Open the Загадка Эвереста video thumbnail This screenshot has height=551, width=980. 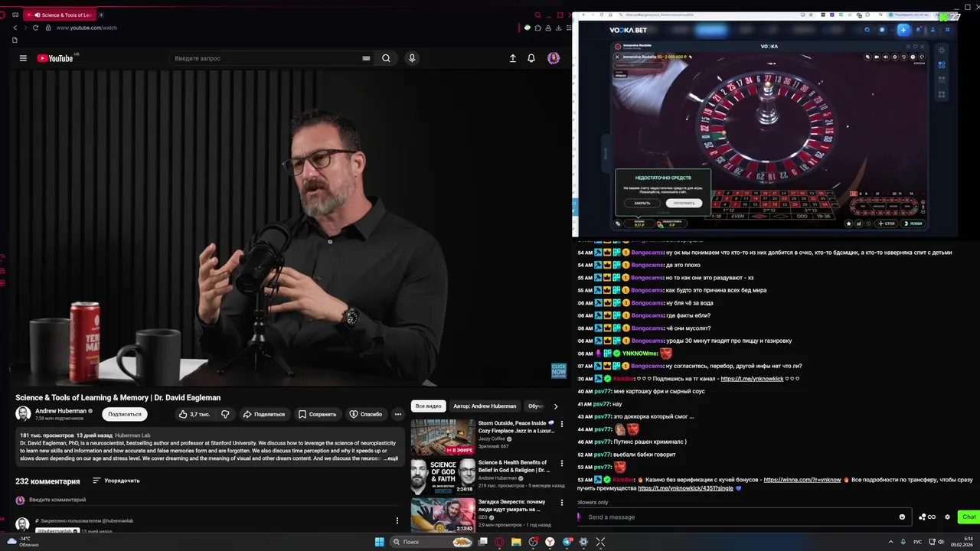(x=443, y=515)
